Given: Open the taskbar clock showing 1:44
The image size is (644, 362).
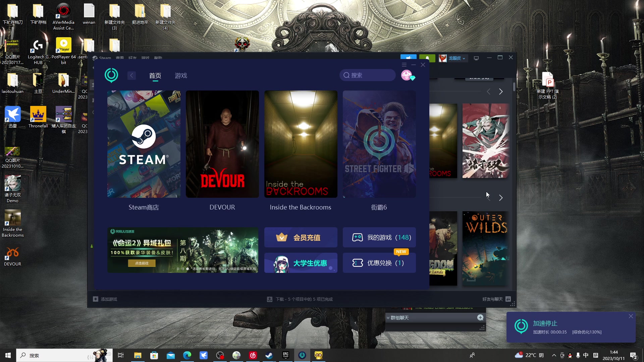Looking at the screenshot, I should pos(613,355).
